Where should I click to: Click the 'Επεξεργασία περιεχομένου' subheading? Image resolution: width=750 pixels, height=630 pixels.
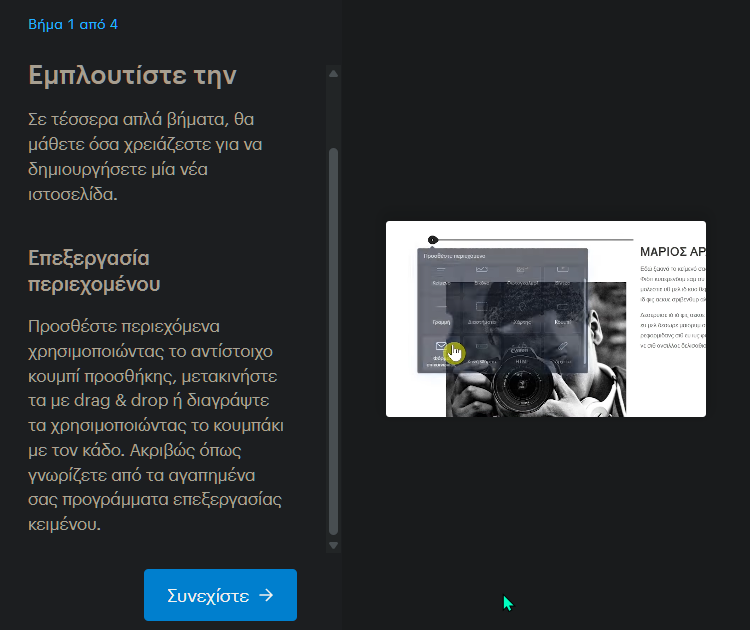click(94, 271)
